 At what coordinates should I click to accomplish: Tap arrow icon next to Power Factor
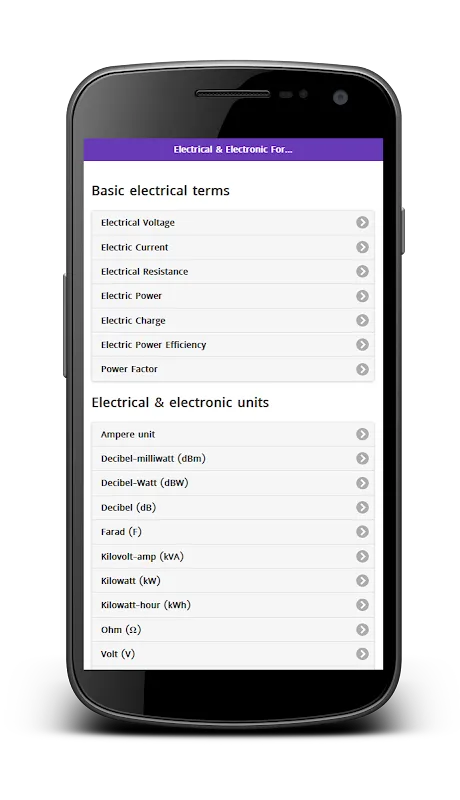[362, 369]
